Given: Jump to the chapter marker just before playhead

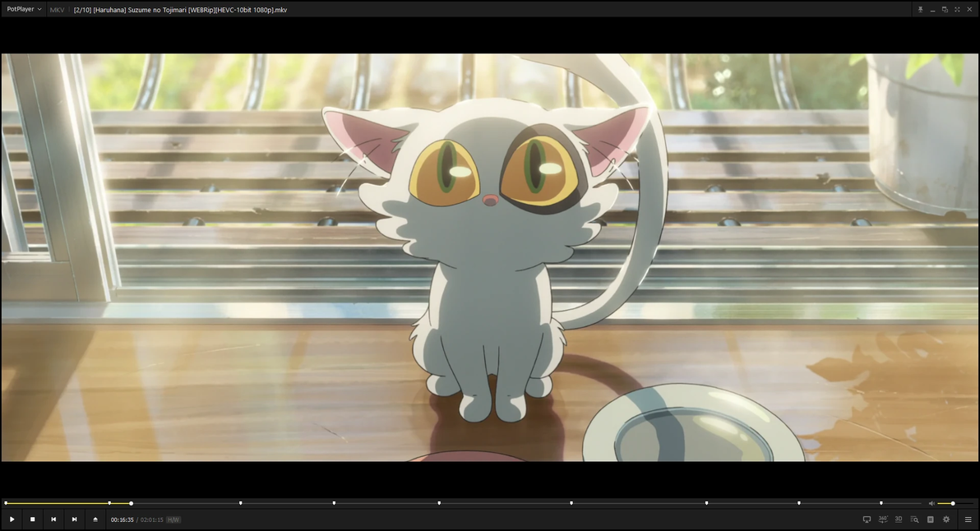Looking at the screenshot, I should 109,503.
